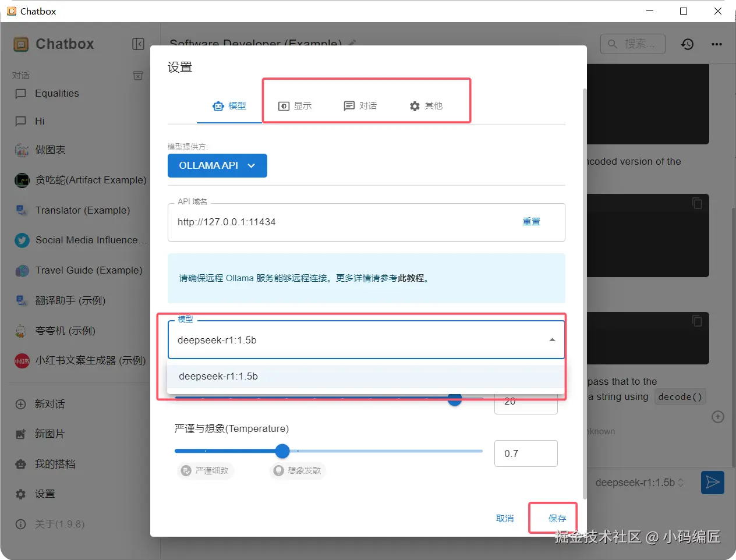The image size is (736, 560).
Task: Switch to the 显示 settings tab
Action: pyautogui.click(x=295, y=106)
